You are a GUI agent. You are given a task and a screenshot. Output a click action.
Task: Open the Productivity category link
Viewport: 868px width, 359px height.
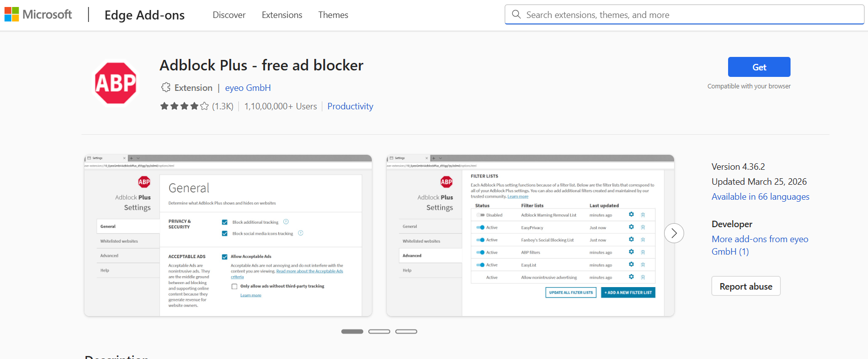pos(350,106)
